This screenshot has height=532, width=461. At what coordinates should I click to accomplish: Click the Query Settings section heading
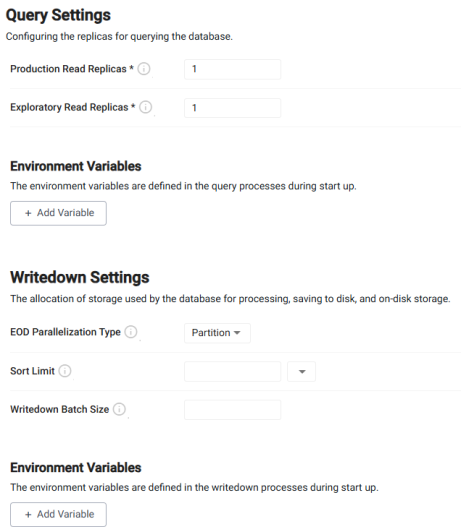click(x=58, y=15)
